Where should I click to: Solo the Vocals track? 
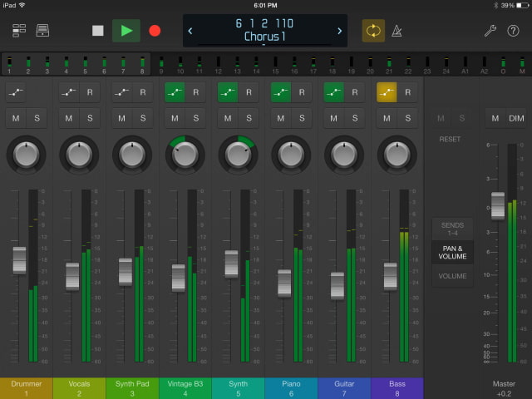90,119
